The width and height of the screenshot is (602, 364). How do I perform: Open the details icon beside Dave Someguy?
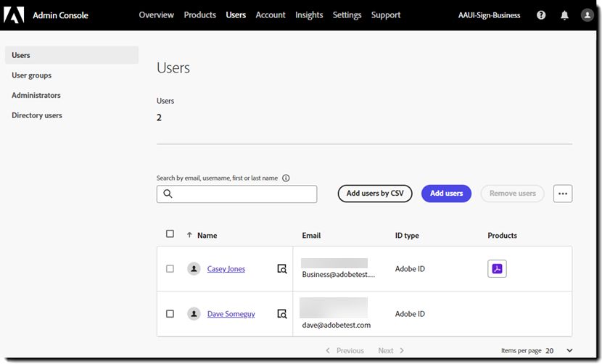pyautogui.click(x=281, y=314)
